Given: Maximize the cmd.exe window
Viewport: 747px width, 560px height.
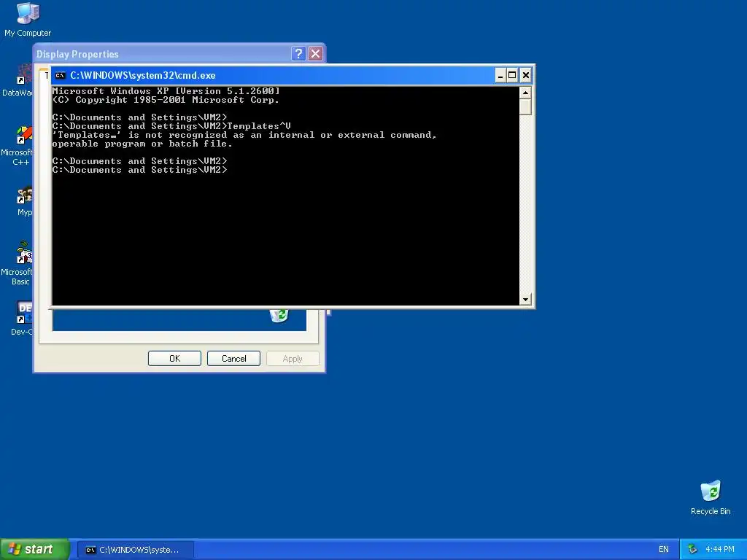Looking at the screenshot, I should [512, 75].
